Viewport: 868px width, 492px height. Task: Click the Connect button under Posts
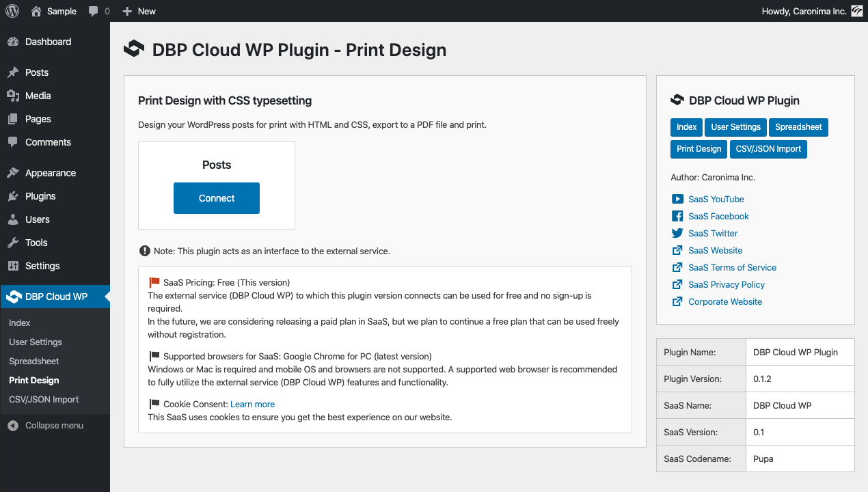pos(217,198)
